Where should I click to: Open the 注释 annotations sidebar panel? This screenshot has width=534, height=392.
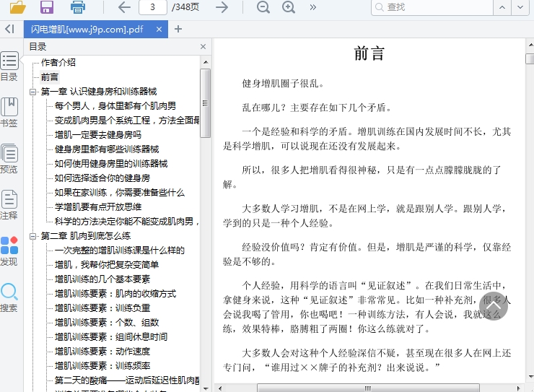pyautogui.click(x=9, y=204)
